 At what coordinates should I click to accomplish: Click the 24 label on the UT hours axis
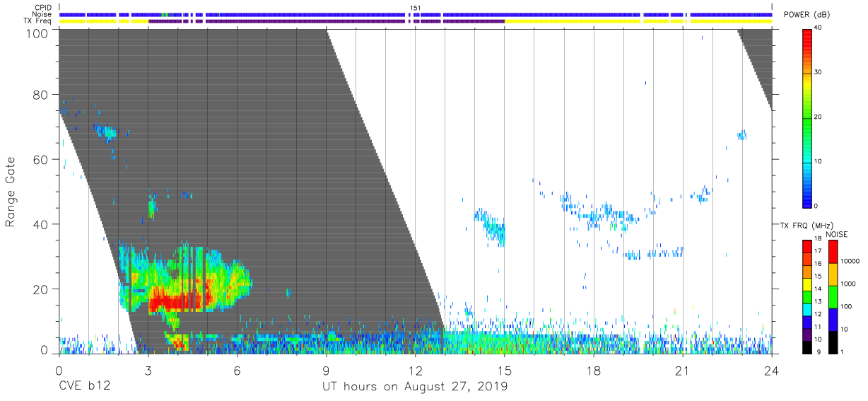point(771,369)
